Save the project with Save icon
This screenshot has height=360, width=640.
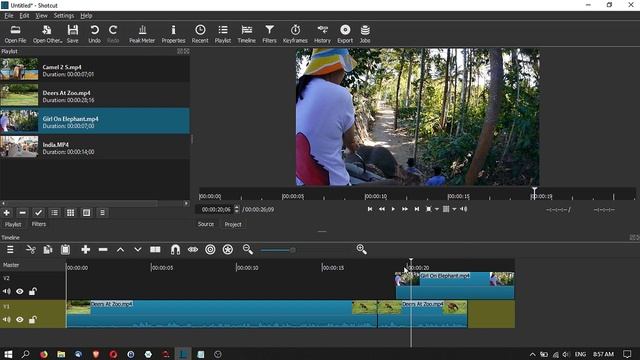coord(73,34)
